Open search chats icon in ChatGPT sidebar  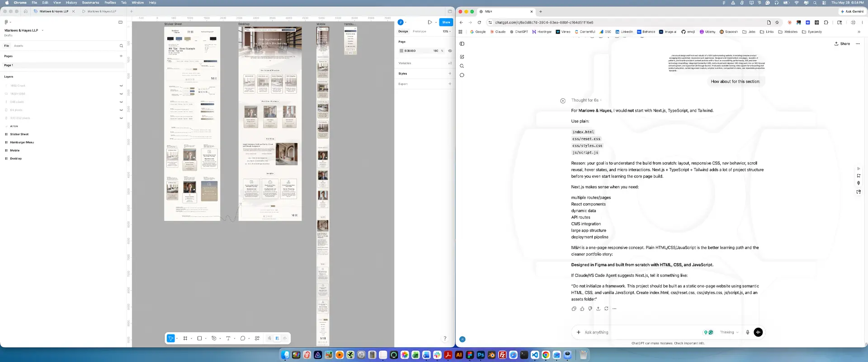pos(462,66)
